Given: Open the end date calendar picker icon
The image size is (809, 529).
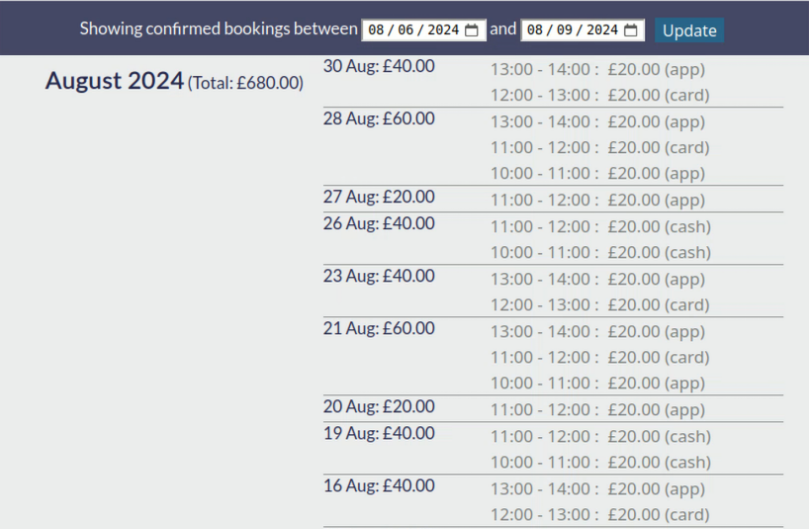Looking at the screenshot, I should tap(630, 30).
